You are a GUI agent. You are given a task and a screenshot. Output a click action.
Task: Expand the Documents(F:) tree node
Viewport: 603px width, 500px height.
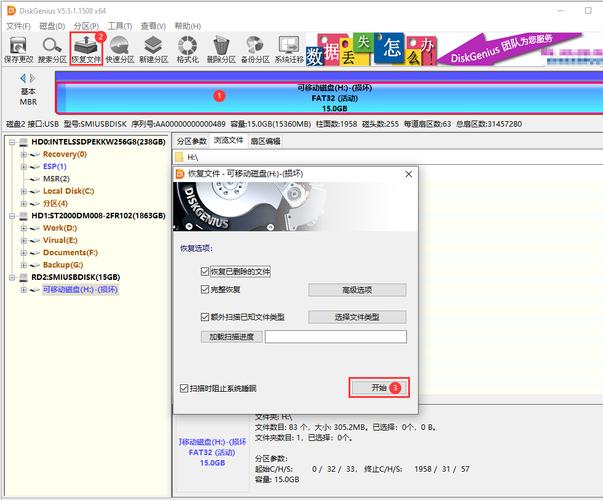click(24, 253)
